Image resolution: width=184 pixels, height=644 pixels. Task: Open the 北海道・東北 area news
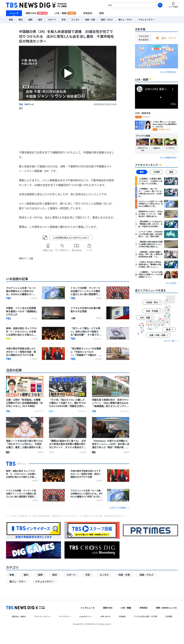pos(152,302)
